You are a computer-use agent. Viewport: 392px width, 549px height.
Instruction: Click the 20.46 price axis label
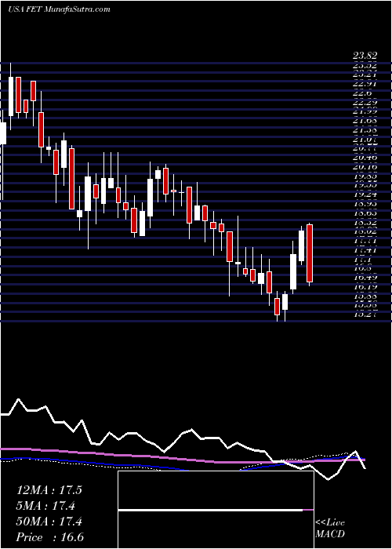tap(365, 158)
